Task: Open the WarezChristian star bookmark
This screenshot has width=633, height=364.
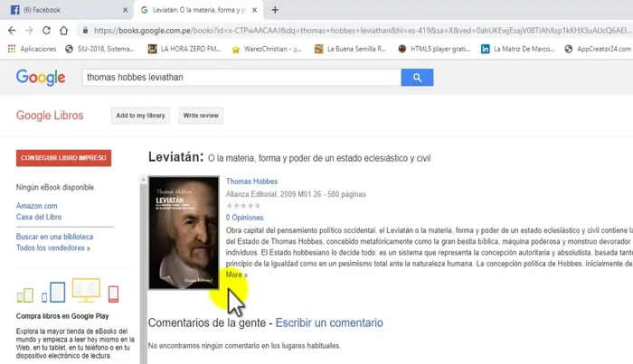Action: click(267, 49)
